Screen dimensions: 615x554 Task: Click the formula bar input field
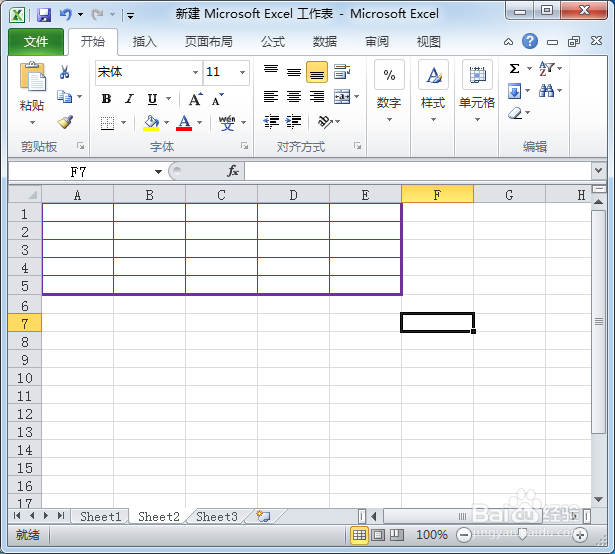418,171
